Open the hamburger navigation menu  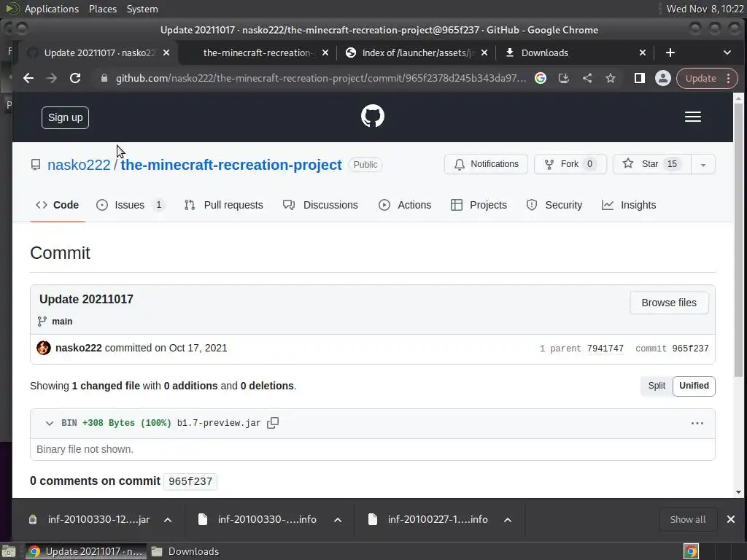693,117
